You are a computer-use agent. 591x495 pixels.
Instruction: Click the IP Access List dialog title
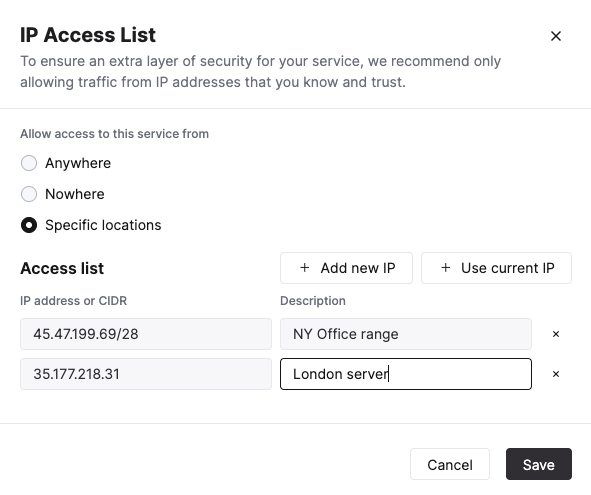[x=88, y=35]
